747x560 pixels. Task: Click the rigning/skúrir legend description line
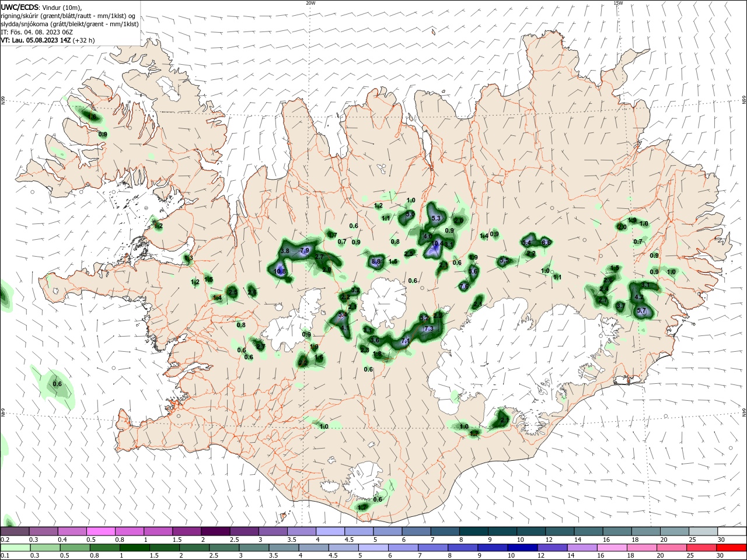pos(68,16)
